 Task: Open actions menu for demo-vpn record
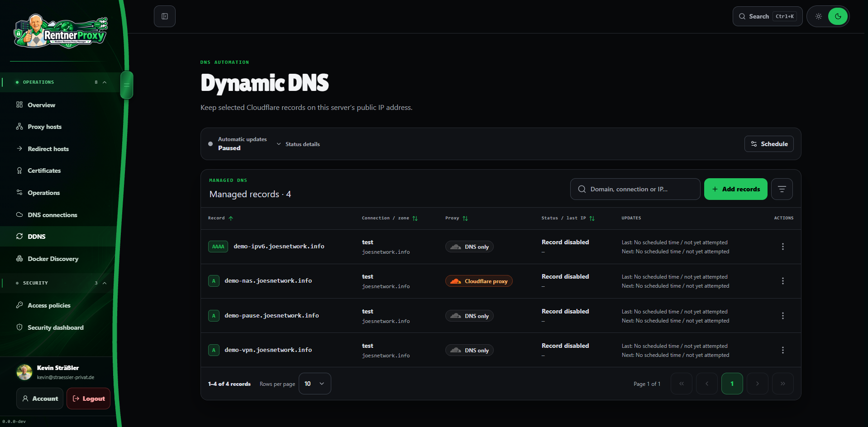click(x=783, y=350)
